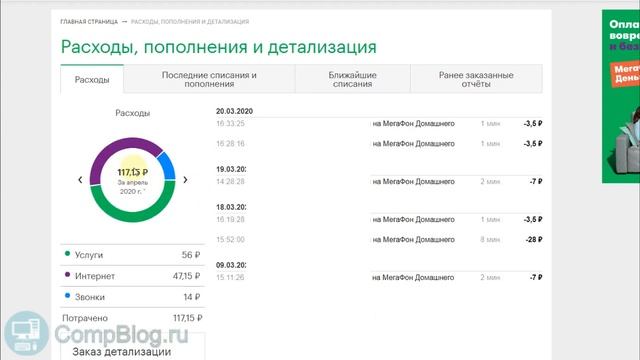
Task: Click the РАСХОДЫ, ПОПОЛНЕНИЯ И ДЕТАЛИЗАЦИЯ breadcrumb
Action: coord(190,22)
